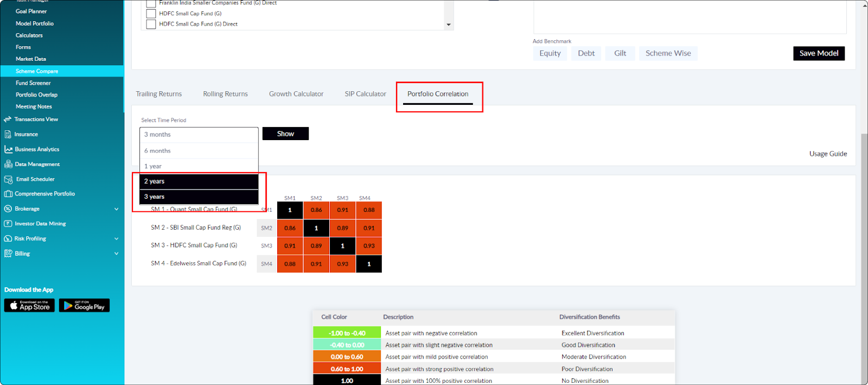Click the SM2 column header in matrix
This screenshot has height=385, width=868.
(x=316, y=198)
